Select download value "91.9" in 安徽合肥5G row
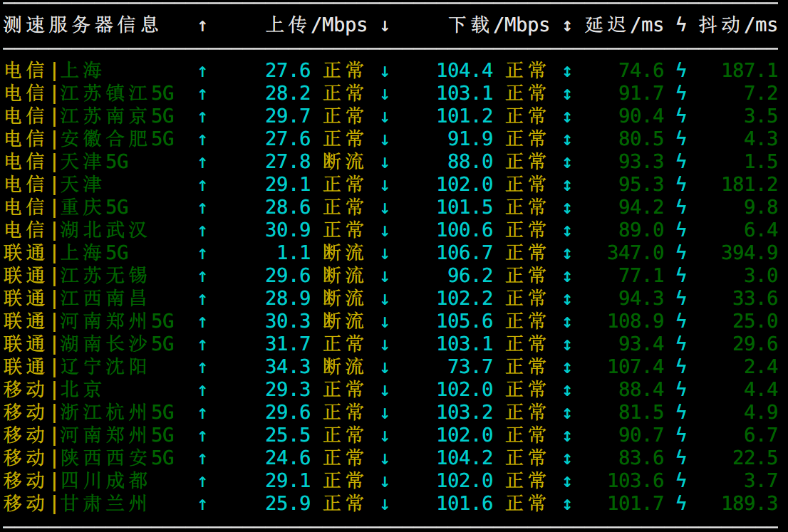 click(x=470, y=139)
